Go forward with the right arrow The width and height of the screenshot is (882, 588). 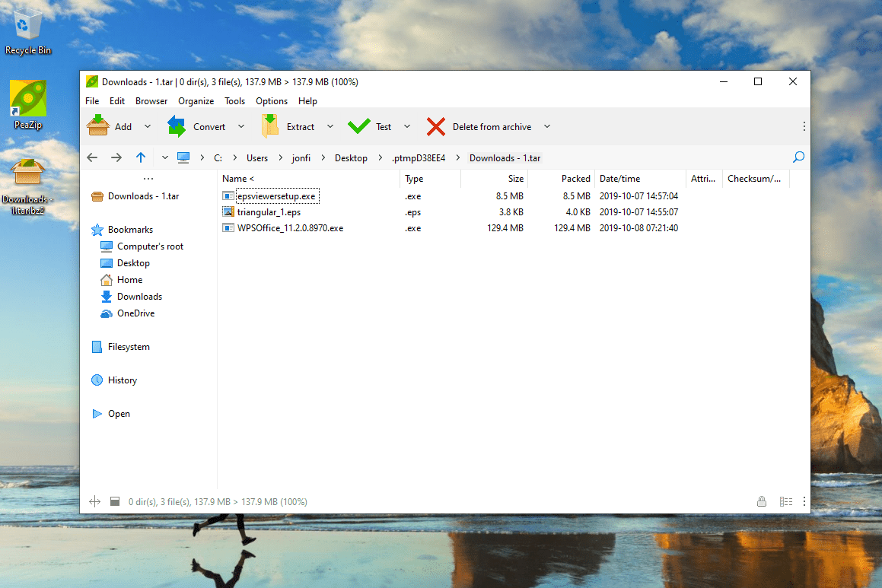[x=116, y=158]
